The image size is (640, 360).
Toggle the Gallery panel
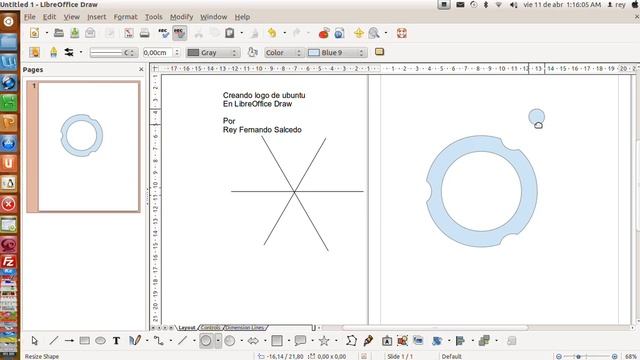point(418,340)
